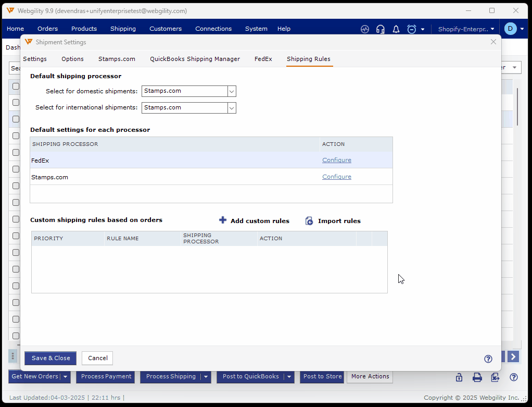Click Process Shipping button
The image size is (532, 407).
pos(171,376)
